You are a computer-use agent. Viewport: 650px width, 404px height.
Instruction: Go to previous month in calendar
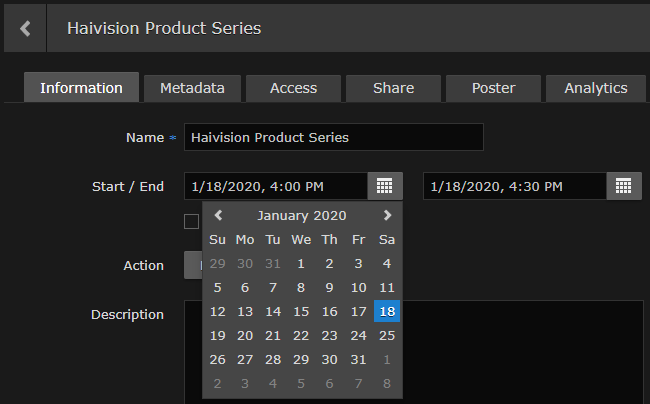point(218,215)
